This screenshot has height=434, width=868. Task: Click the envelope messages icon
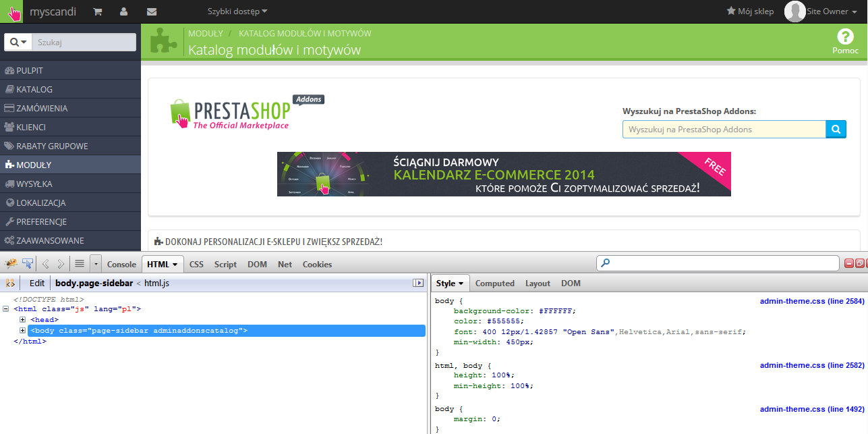(x=152, y=11)
